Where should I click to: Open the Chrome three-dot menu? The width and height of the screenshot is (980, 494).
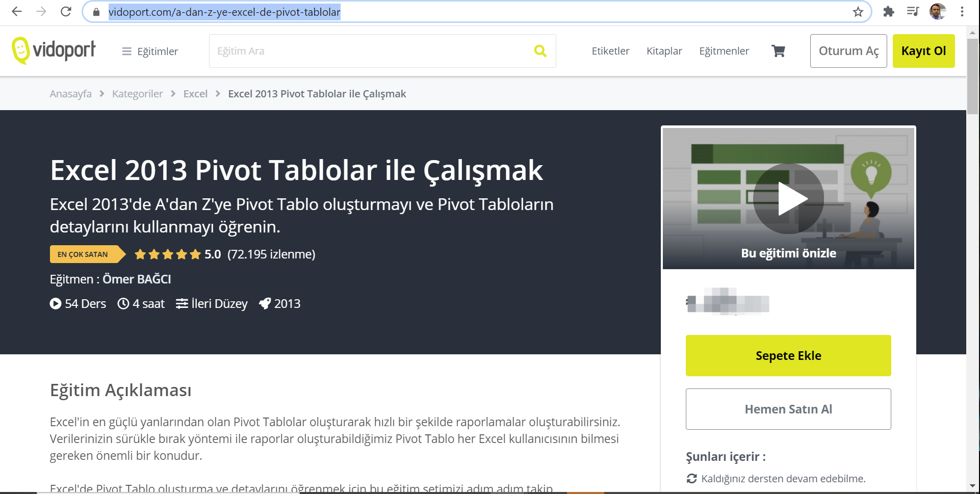point(963,11)
